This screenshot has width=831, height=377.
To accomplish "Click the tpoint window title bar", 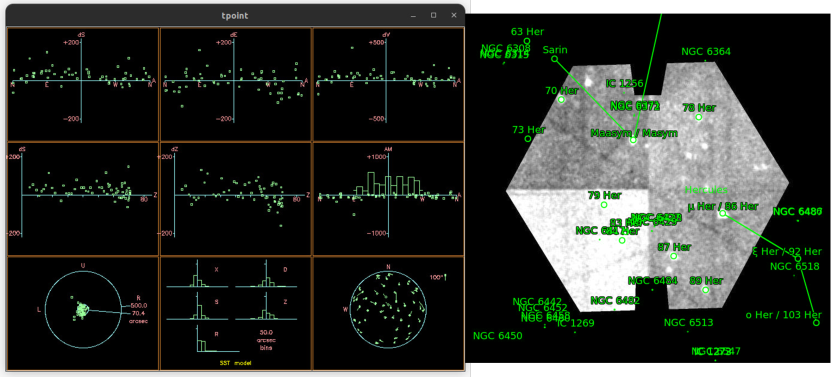I will click(x=235, y=15).
